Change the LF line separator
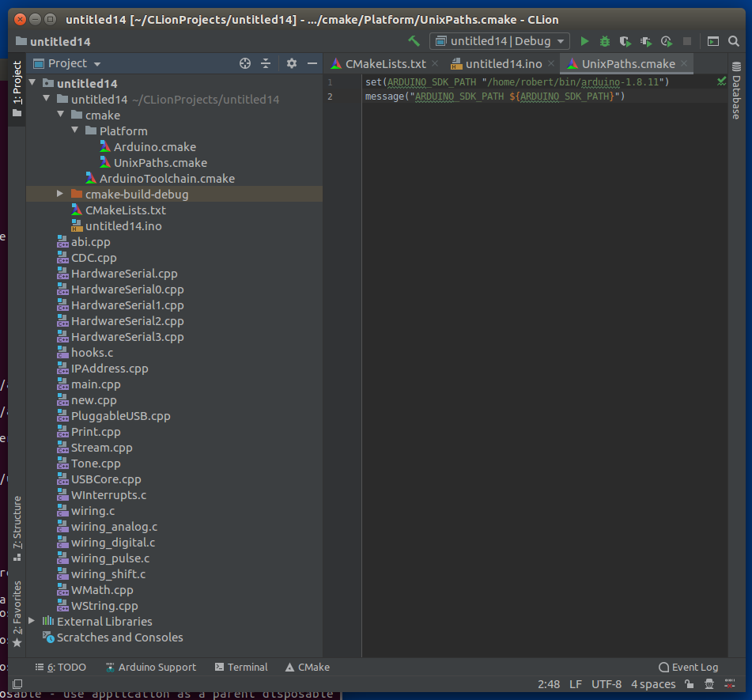 (576, 684)
